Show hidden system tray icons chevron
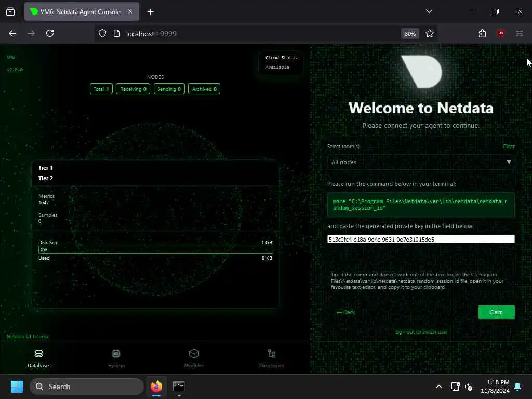This screenshot has height=399, width=532. [438, 387]
